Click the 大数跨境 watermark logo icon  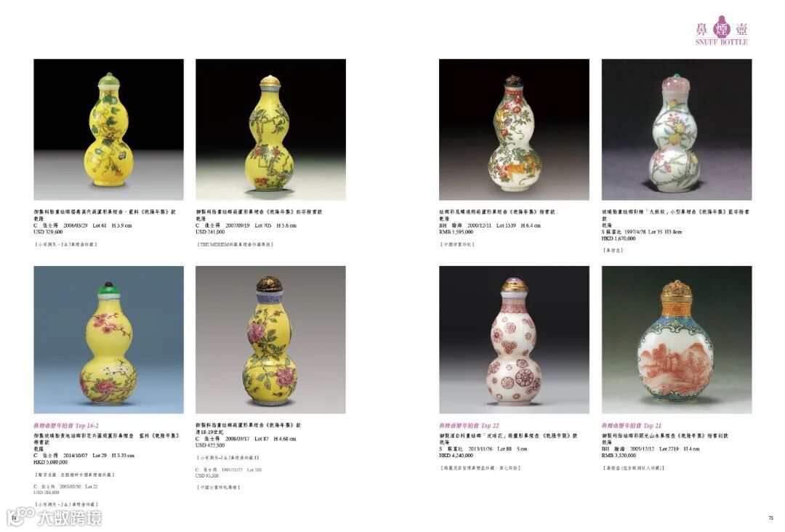click(x=20, y=517)
